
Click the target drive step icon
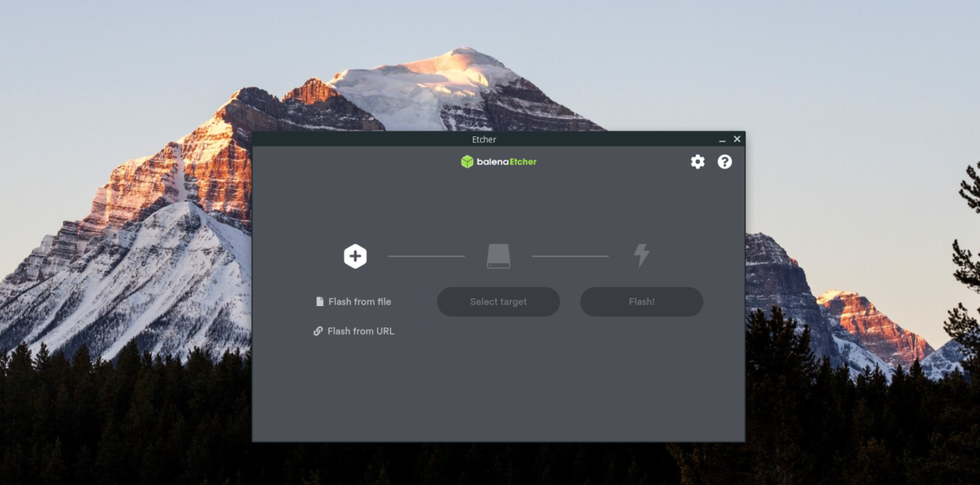pos(498,256)
